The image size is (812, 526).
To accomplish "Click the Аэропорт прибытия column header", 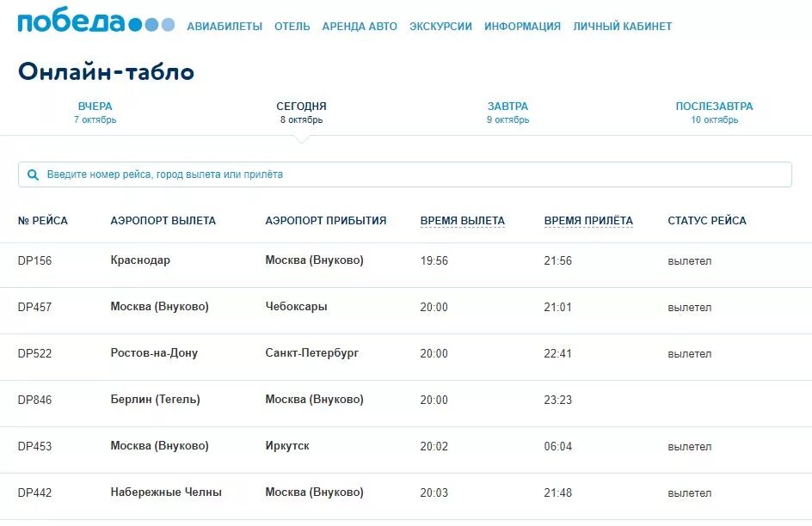I will point(326,221).
